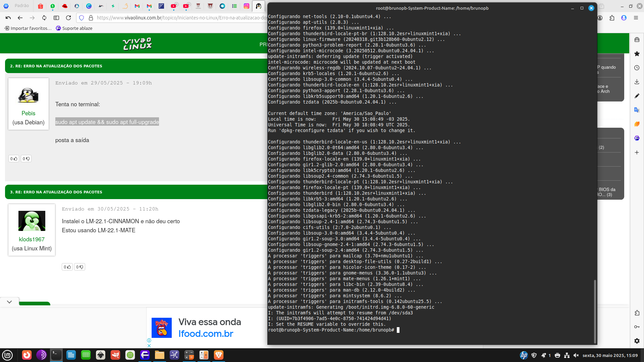This screenshot has width=644, height=362.
Task: Click the Viva o Linux logo
Action: pos(138,44)
